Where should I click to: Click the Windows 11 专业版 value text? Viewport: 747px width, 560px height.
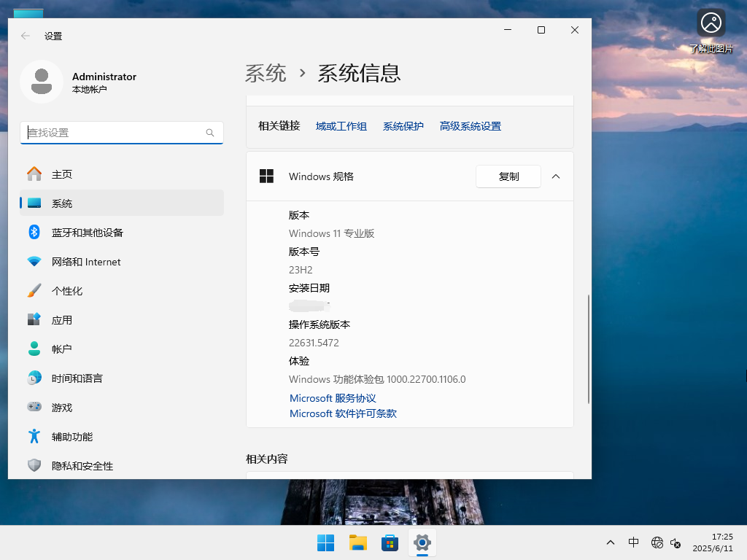(332, 233)
